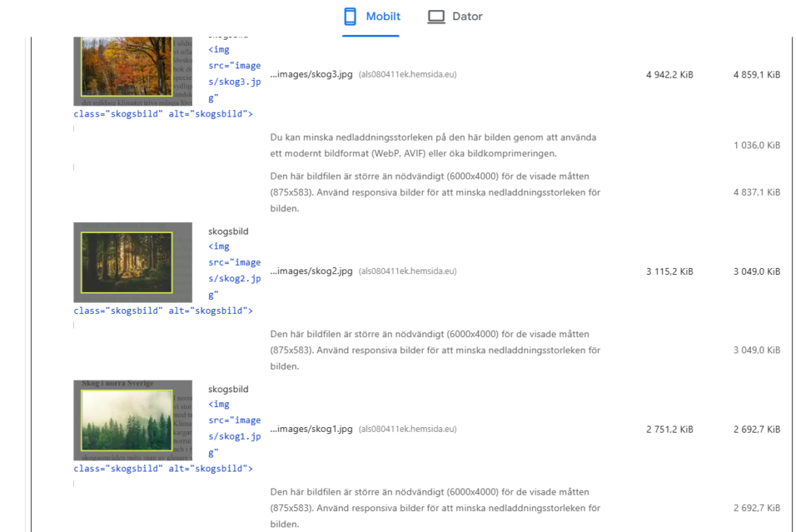Viewport: 796px width, 532px height.
Task: Click the 4 942,2 KiB resource size
Action: 669,75
